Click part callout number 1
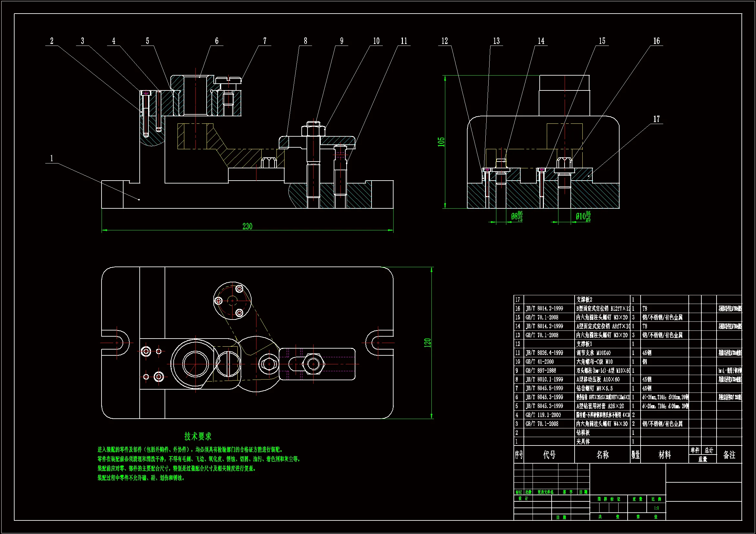 click(x=51, y=159)
